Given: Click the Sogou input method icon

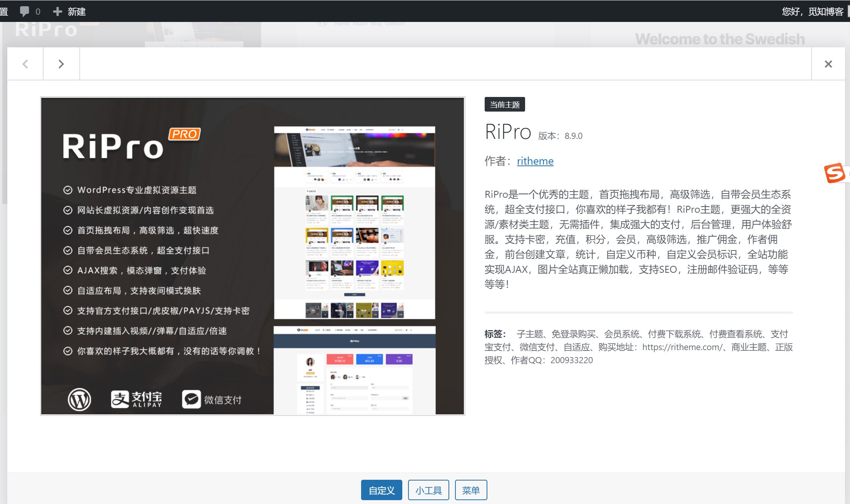Looking at the screenshot, I should click(835, 173).
